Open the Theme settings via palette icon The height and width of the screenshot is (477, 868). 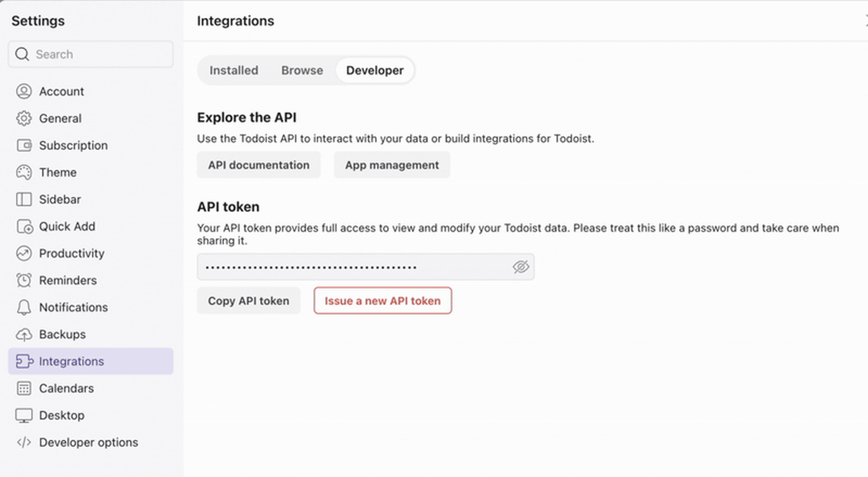pyautogui.click(x=24, y=172)
